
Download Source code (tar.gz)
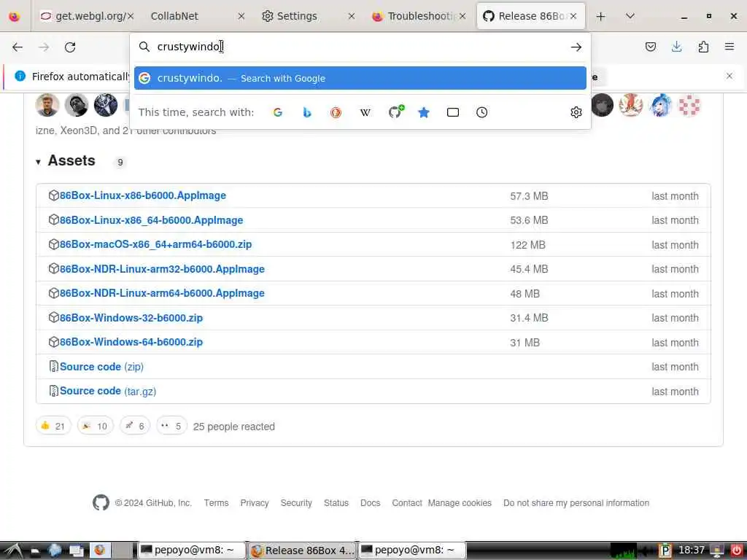point(108,392)
